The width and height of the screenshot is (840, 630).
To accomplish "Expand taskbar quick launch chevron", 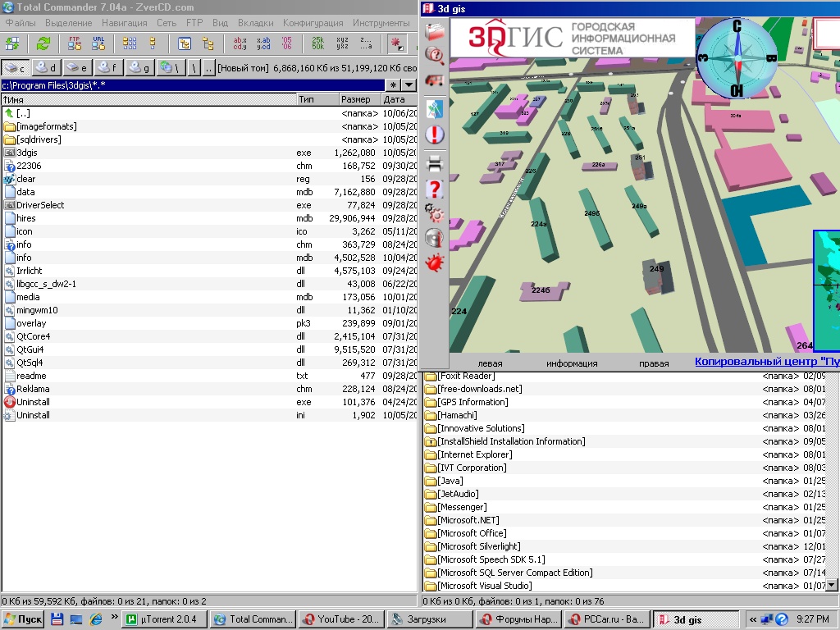I will point(113,618).
